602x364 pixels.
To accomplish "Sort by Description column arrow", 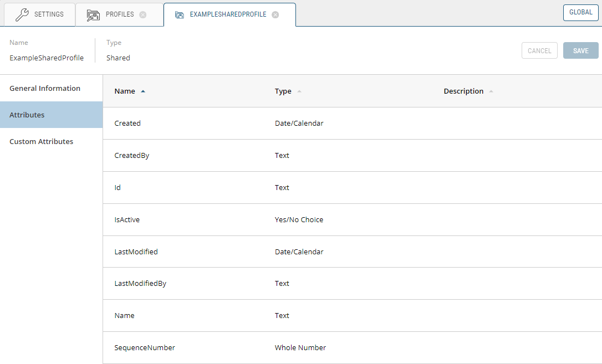I will [491, 91].
